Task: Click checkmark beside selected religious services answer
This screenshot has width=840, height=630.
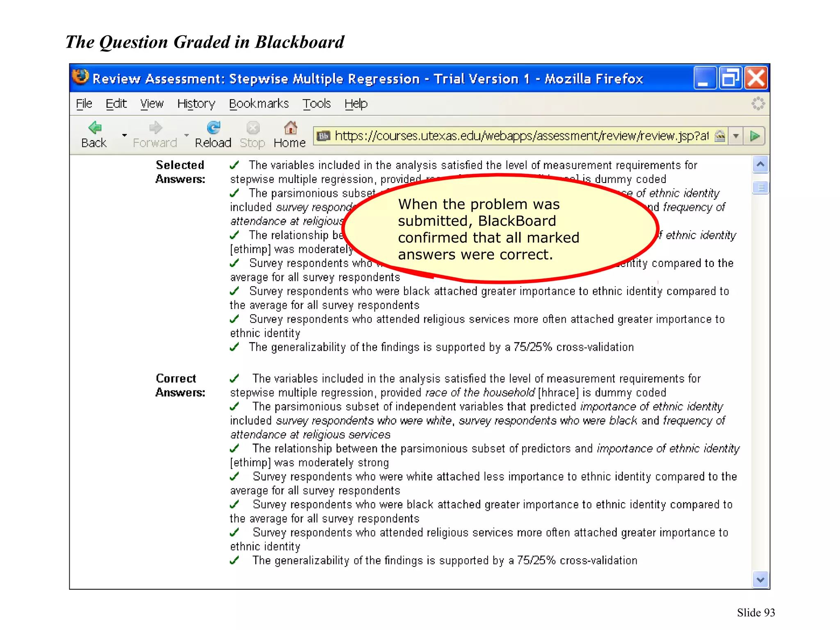Action: pos(235,319)
